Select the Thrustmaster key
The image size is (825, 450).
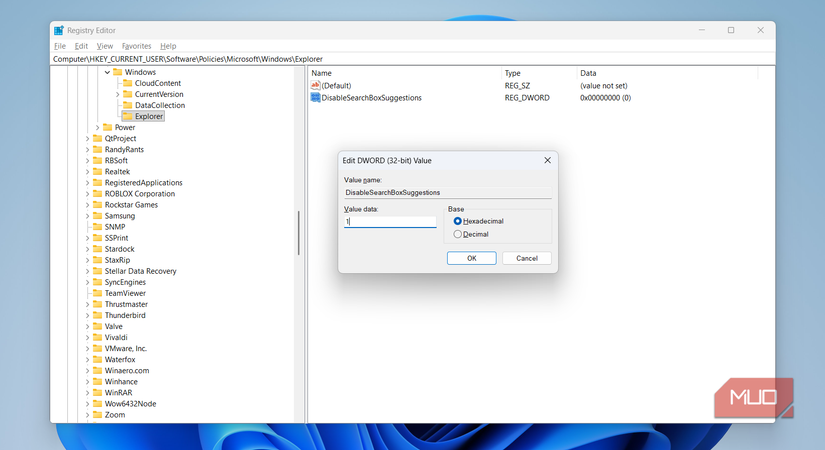126,304
